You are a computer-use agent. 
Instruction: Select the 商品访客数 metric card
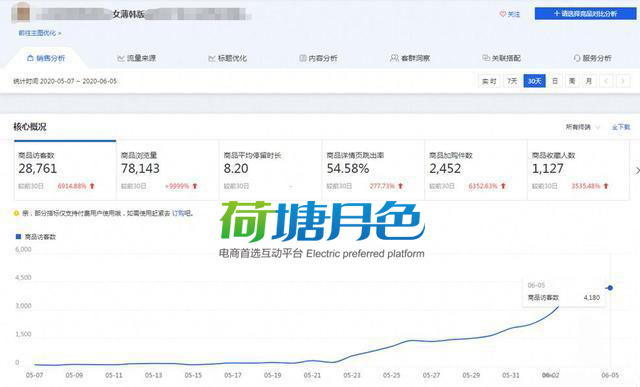[65, 170]
